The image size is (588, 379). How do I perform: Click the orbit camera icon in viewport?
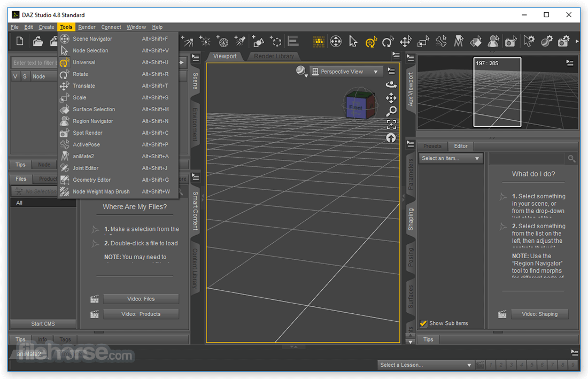click(391, 84)
